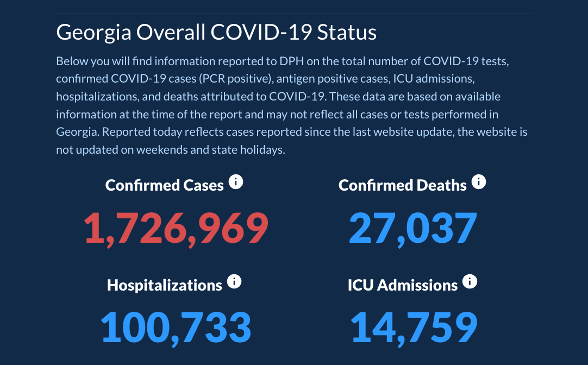This screenshot has width=588, height=365.
Task: Show info for Hospitalizations via its icon
Action: pyautogui.click(x=234, y=282)
